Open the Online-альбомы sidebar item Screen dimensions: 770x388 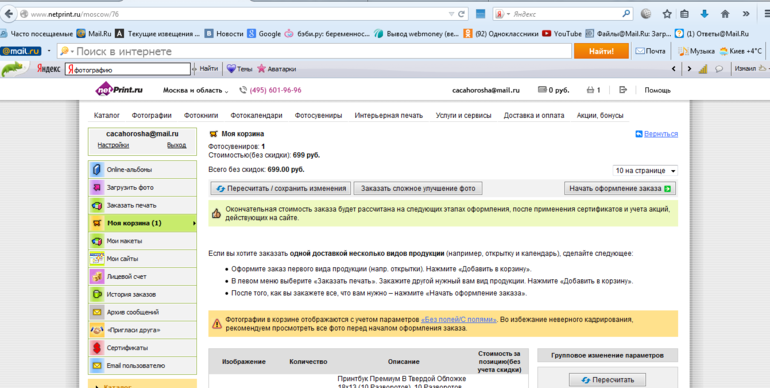(x=142, y=169)
